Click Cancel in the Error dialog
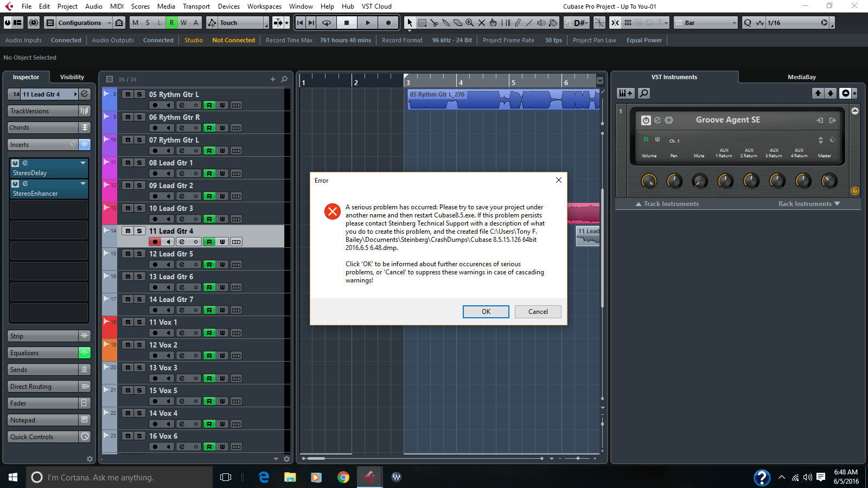 (538, 312)
